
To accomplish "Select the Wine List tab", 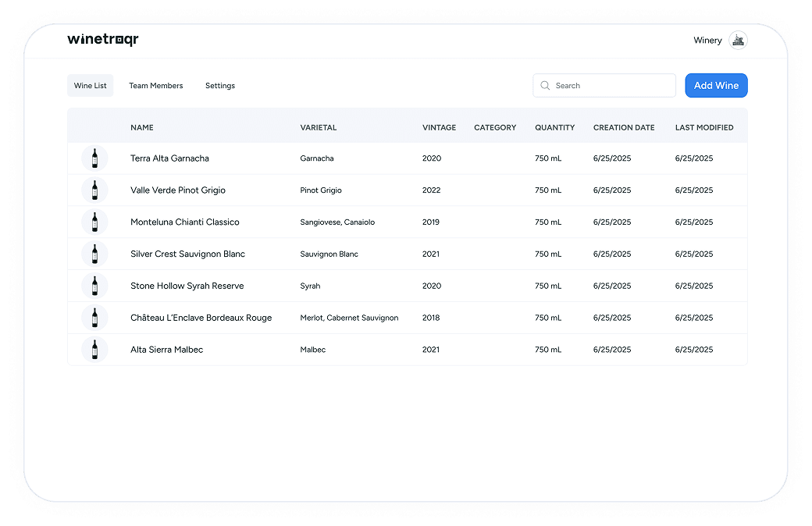I will pyautogui.click(x=90, y=85).
